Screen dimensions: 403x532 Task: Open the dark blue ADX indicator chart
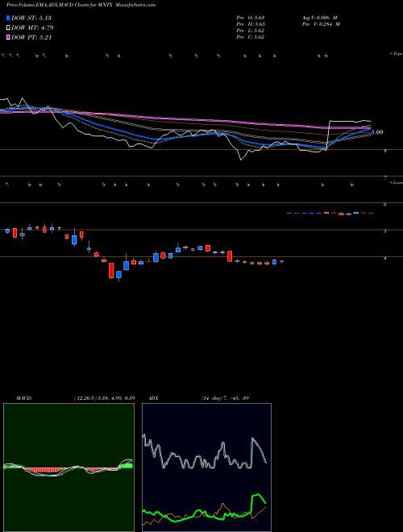(206, 468)
